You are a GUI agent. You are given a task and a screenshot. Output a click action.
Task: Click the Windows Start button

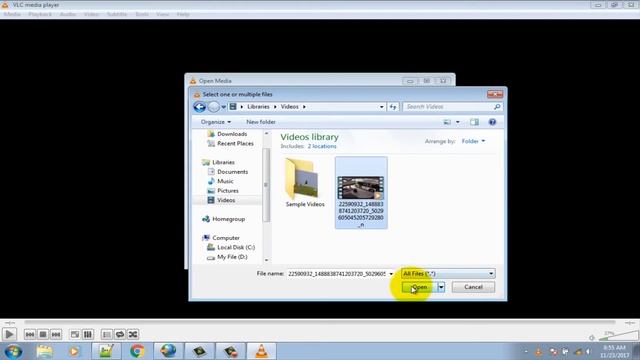click(13, 351)
